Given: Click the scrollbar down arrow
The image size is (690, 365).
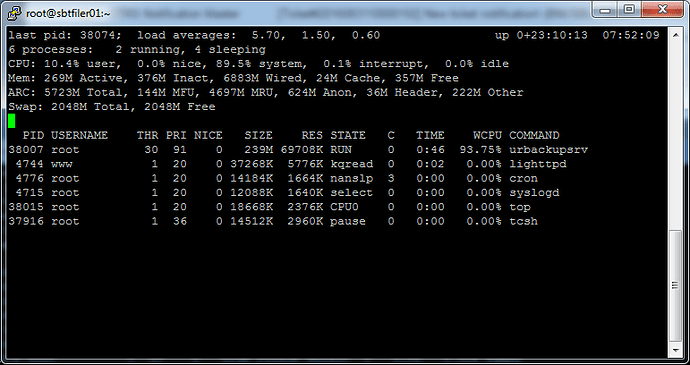Looking at the screenshot, I should pos(675,351).
